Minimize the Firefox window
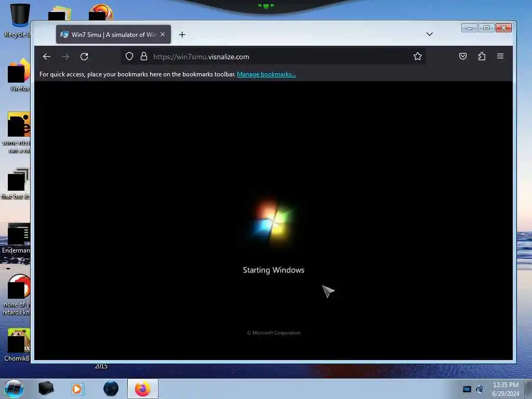 469,28
